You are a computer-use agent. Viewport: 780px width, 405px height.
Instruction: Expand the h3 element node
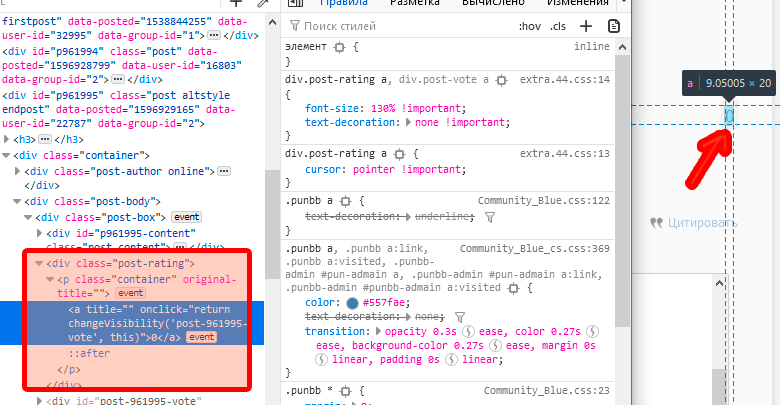pyautogui.click(x=8, y=139)
